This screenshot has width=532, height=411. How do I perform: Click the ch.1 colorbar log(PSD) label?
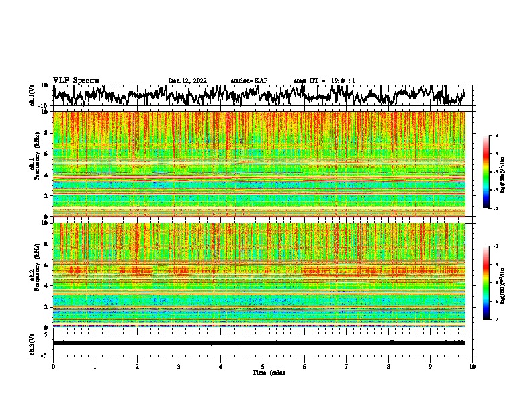point(503,175)
